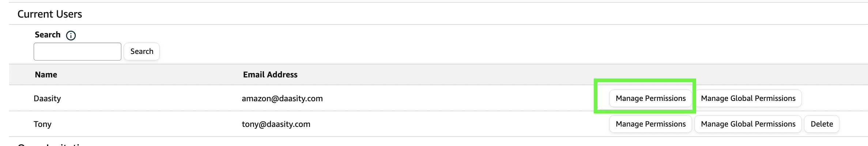The image size is (868, 146).
Task: Click the gray header bar's empty actions column
Action: [x=768, y=75]
